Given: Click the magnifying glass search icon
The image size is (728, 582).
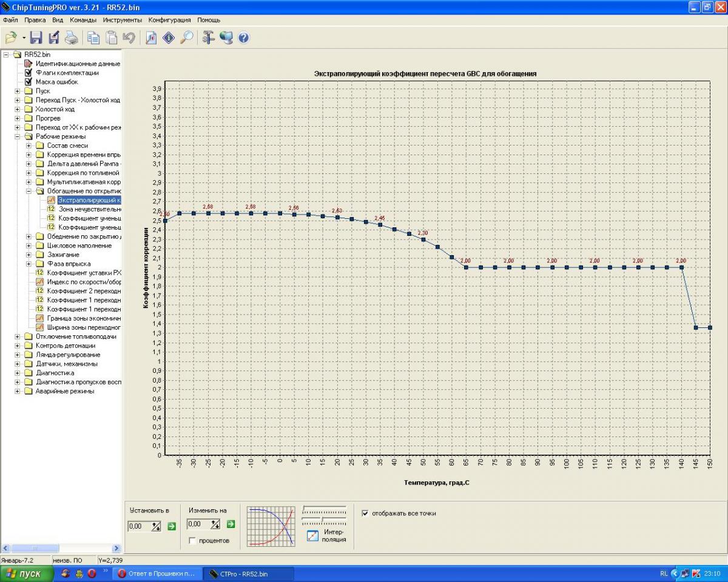Looking at the screenshot, I should (186, 38).
